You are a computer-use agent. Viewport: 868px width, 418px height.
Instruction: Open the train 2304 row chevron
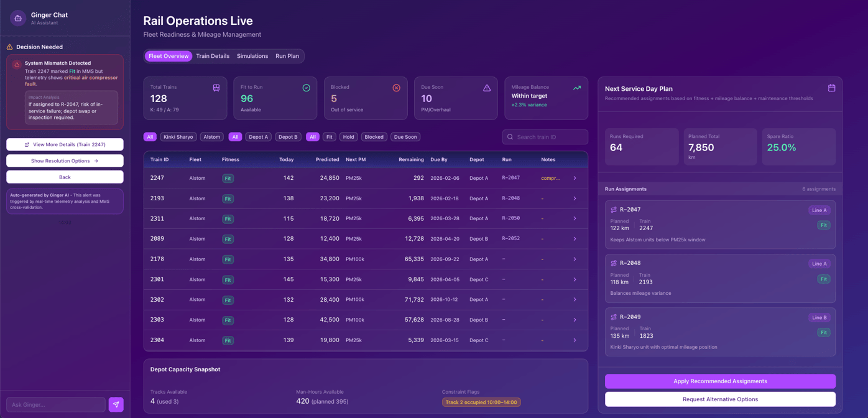pos(575,340)
